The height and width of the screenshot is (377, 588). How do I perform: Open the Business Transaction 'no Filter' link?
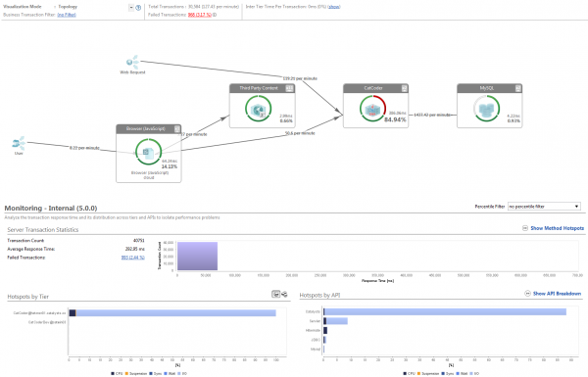click(67, 15)
